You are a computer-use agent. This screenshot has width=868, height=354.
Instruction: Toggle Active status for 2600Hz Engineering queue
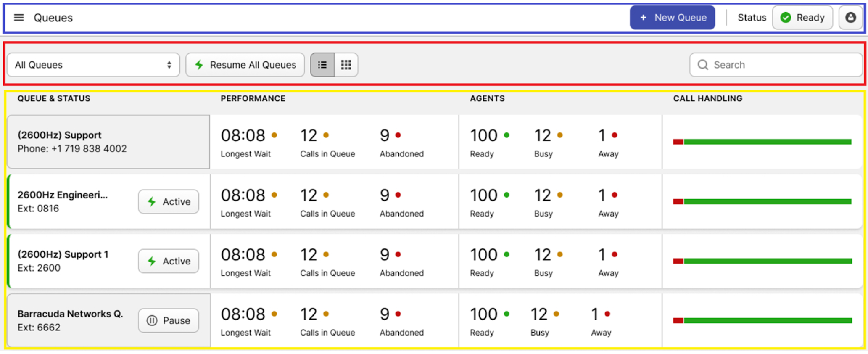click(169, 202)
